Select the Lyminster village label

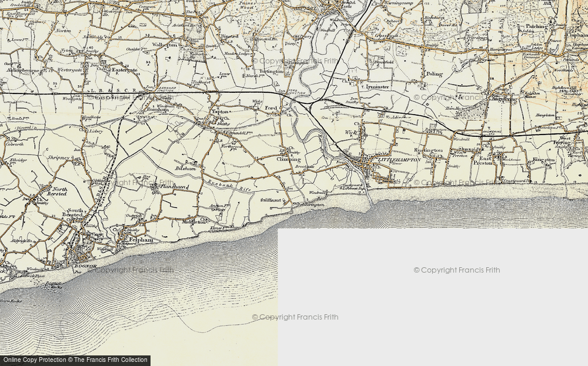[x=377, y=86]
